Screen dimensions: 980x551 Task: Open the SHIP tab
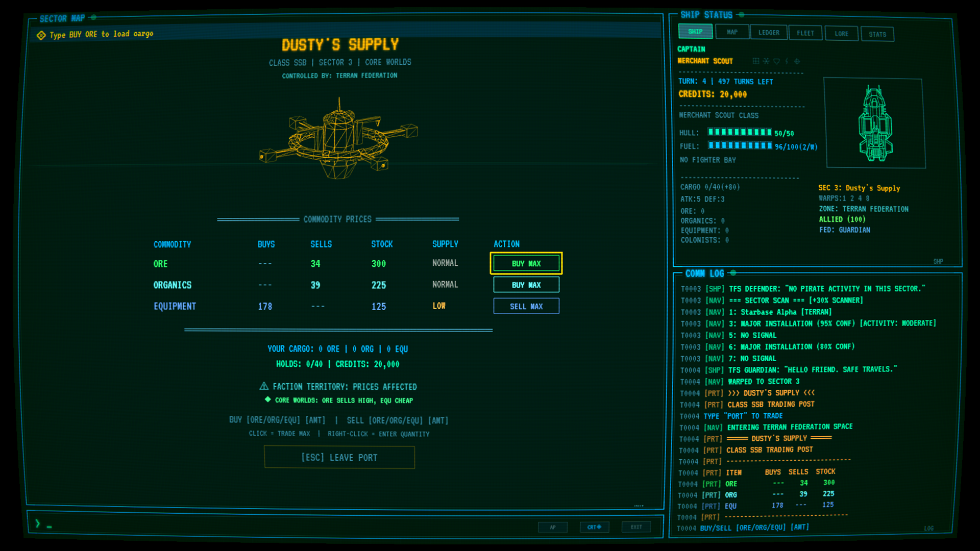(x=695, y=32)
